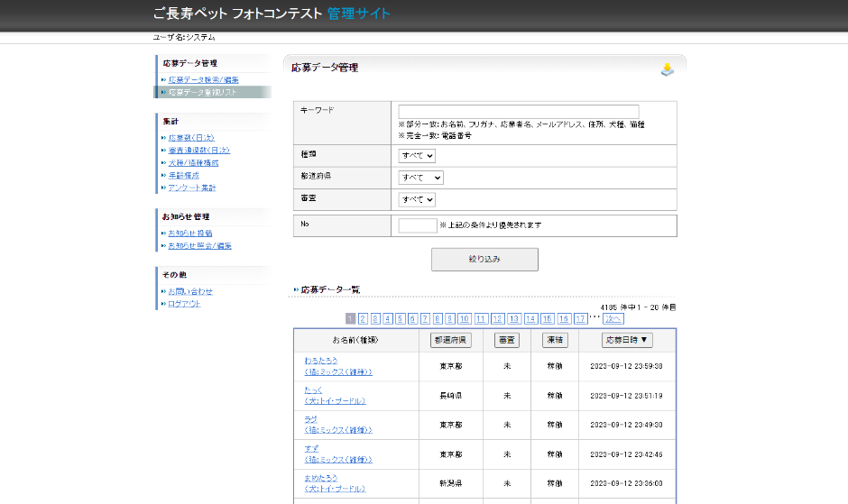Focus the No input field
This screenshot has width=848, height=504.
point(418,225)
